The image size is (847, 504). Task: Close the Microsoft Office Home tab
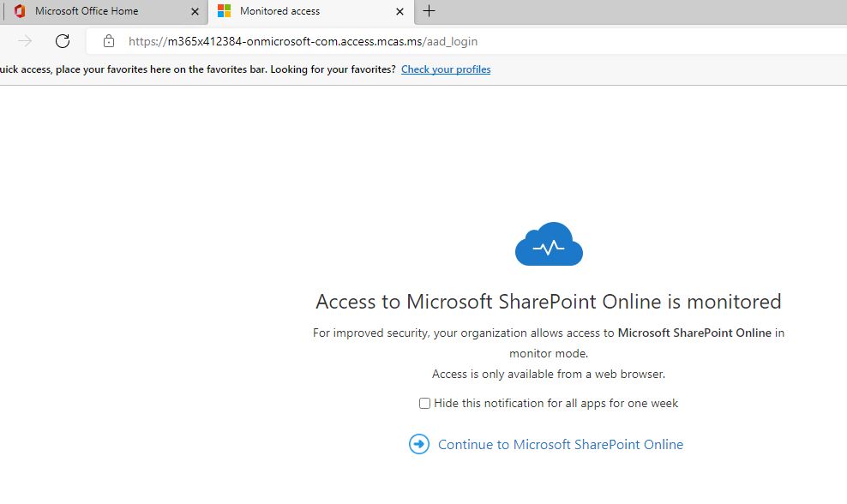click(195, 12)
